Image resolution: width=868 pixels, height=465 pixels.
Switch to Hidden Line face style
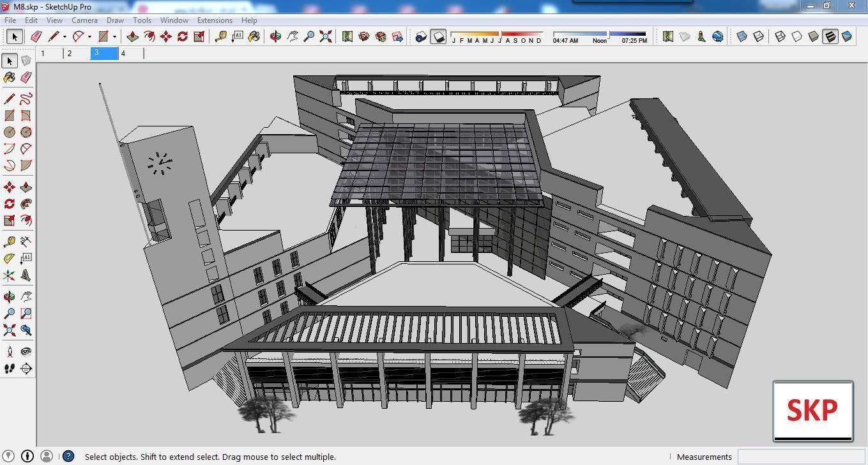[x=796, y=36]
